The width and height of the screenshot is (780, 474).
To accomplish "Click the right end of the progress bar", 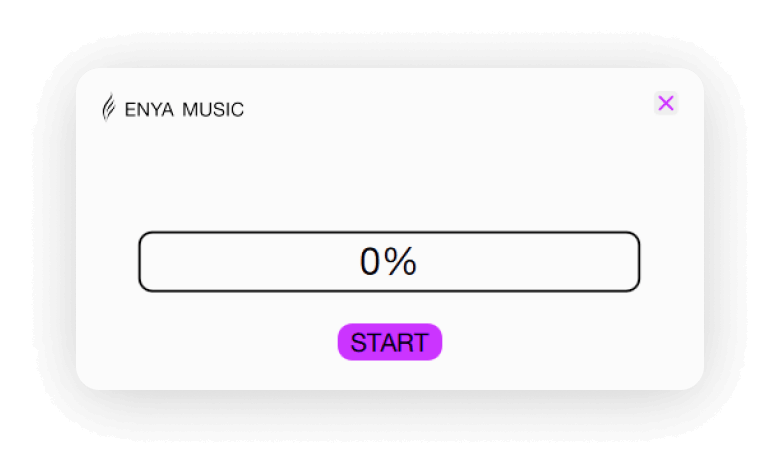I will (x=630, y=262).
